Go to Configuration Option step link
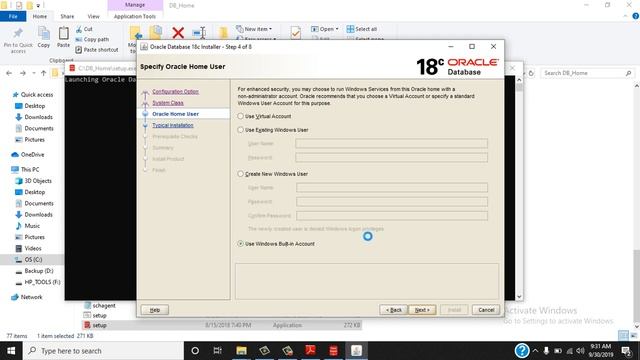This screenshot has height=360, width=640. pyautogui.click(x=176, y=91)
